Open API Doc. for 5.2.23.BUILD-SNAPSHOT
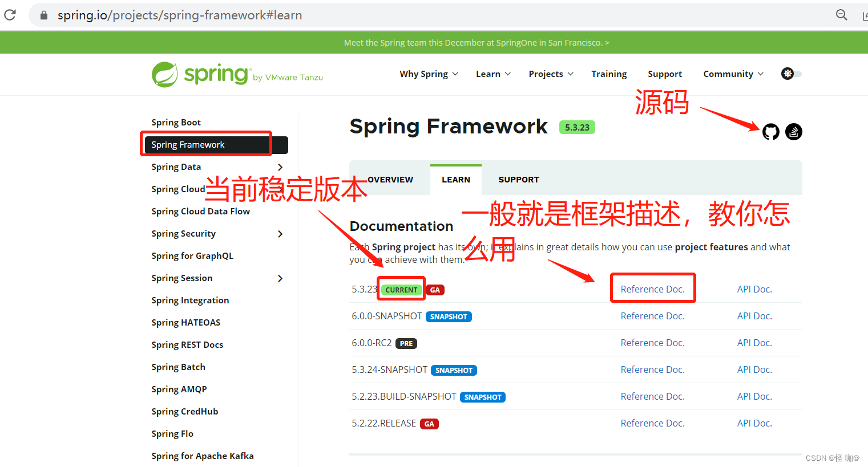Viewport: 868px width, 467px height. [754, 396]
